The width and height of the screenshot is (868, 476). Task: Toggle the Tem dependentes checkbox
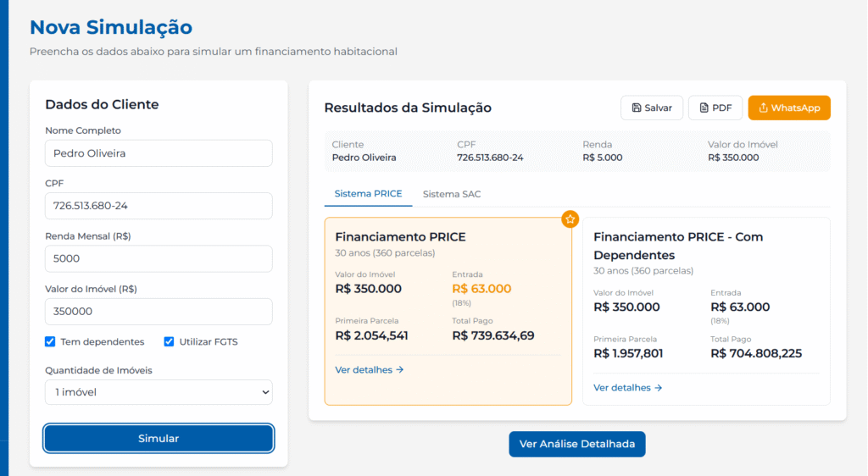point(51,341)
